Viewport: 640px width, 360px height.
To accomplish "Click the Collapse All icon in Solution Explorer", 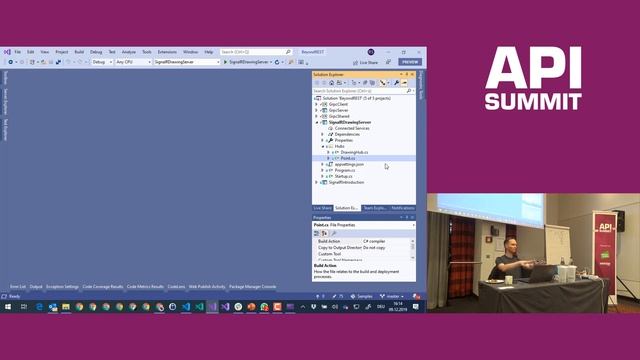I will (365, 83).
